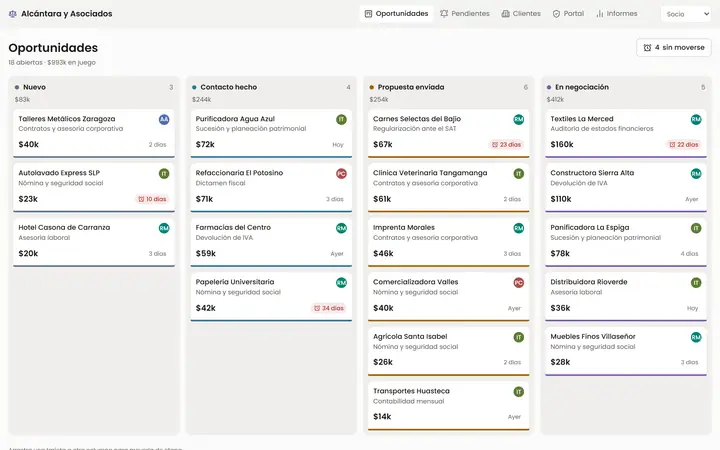Open the Portal tab
Image resolution: width=720 pixels, height=450 pixels.
(x=568, y=14)
